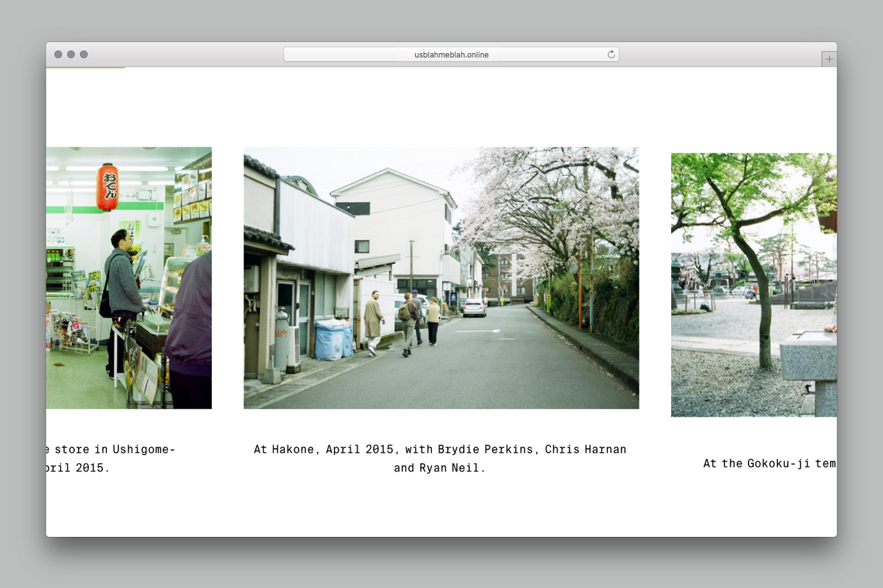Viewport: 883px width, 588px height.
Task: Click the silver parked car in Hakone photo
Action: tap(474, 307)
